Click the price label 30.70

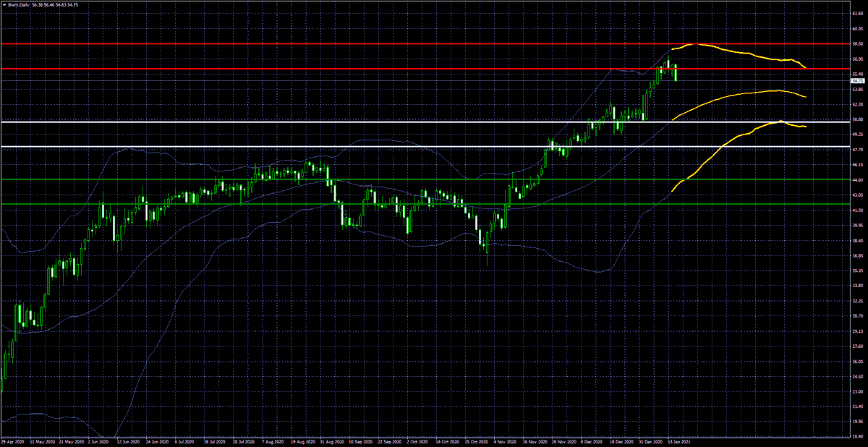pyautogui.click(x=857, y=316)
